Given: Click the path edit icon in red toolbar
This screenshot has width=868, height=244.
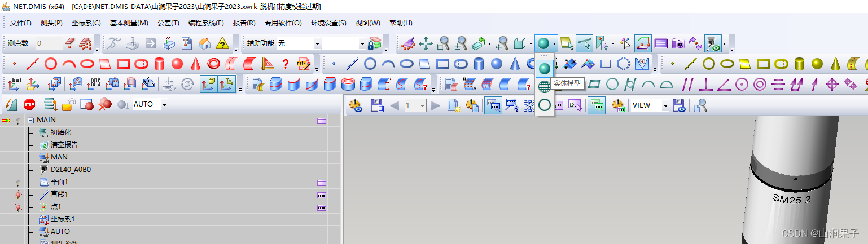Looking at the screenshot, I should pos(304,64).
